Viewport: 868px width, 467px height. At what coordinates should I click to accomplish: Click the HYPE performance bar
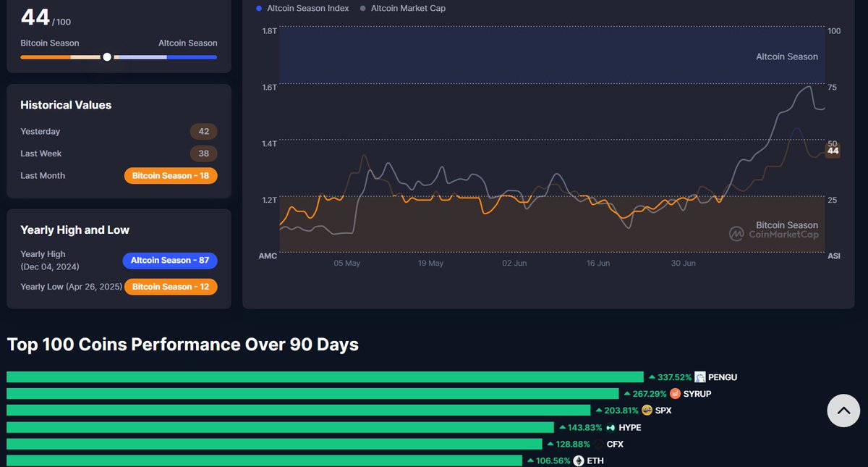[280, 427]
